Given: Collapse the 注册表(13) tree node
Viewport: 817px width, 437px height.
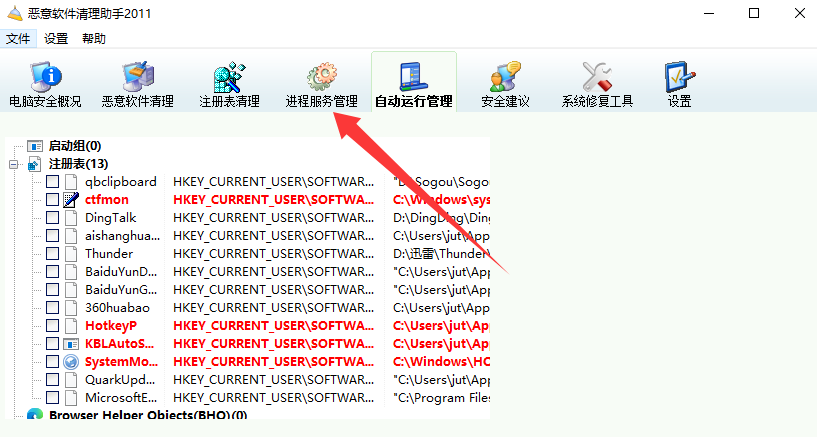Looking at the screenshot, I should point(14,165).
